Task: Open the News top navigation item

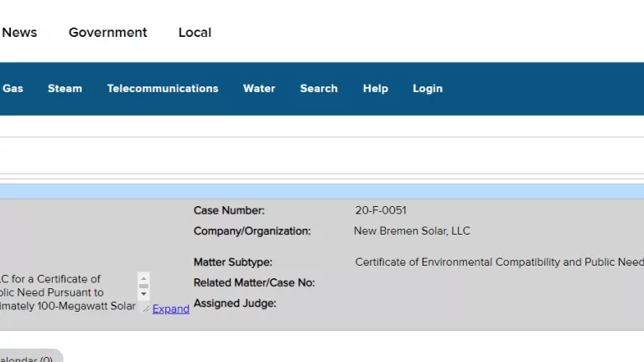Action: [x=19, y=33]
